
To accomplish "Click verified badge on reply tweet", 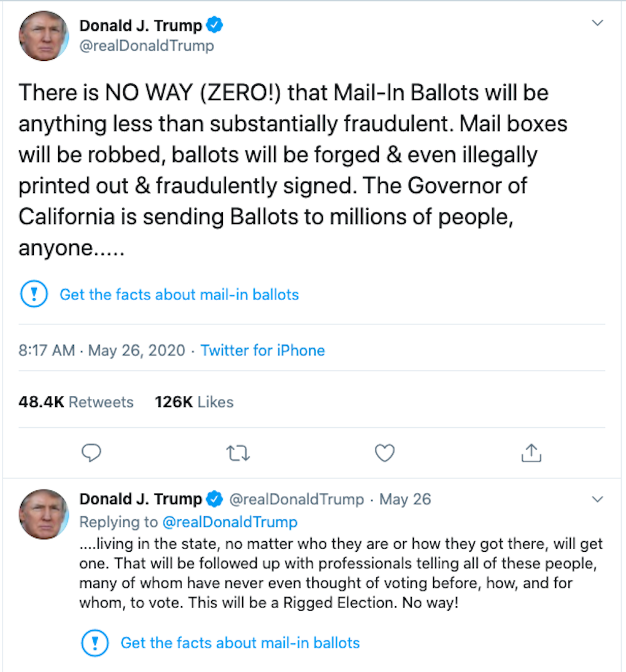I will [215, 499].
